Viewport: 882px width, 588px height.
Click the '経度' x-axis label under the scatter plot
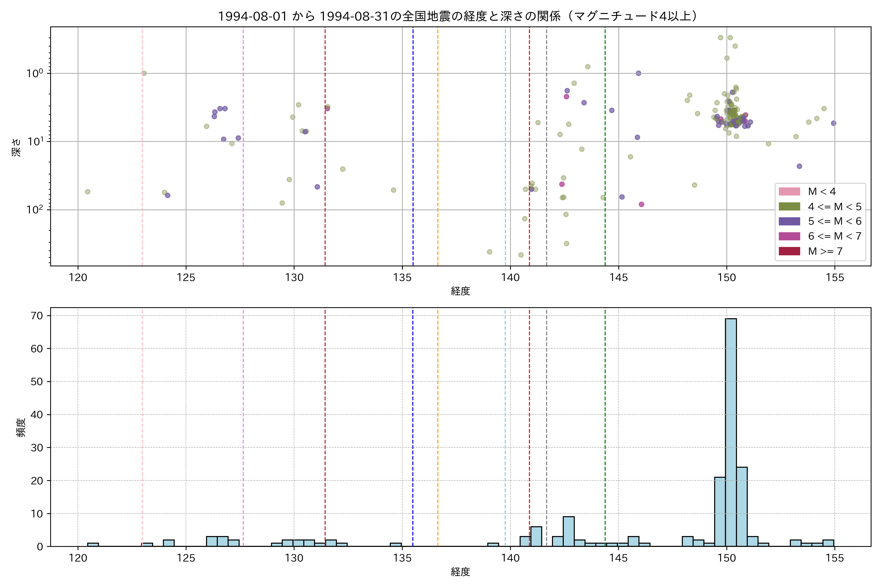[460, 291]
